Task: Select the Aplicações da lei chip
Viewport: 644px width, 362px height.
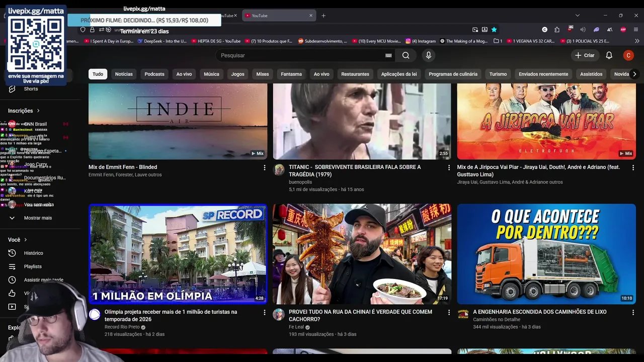Action: pos(399,74)
